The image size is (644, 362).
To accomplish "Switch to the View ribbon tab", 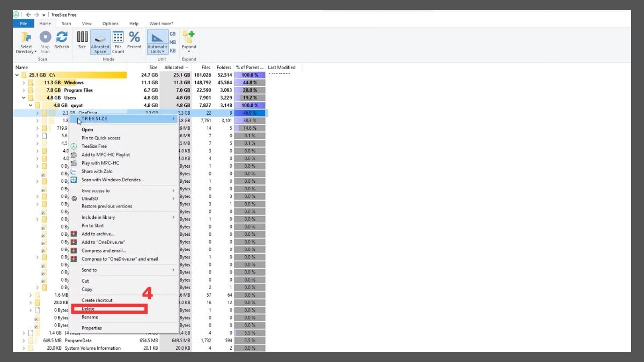I will pyautogui.click(x=86, y=24).
